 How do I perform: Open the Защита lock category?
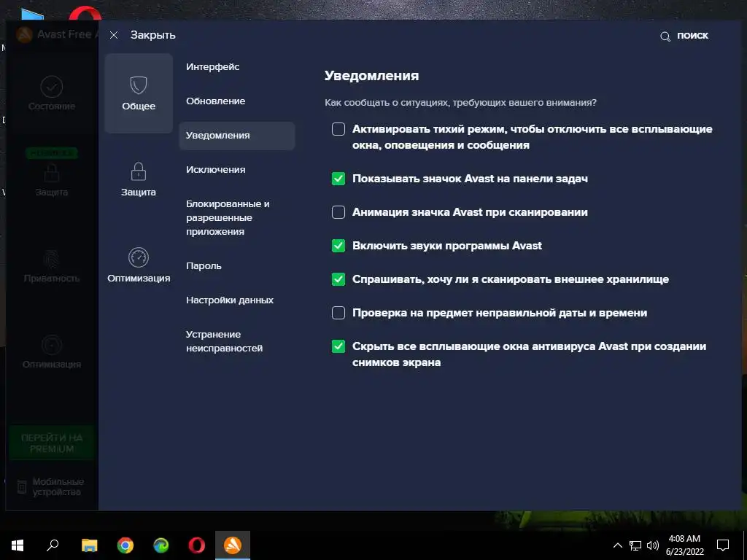pos(138,179)
